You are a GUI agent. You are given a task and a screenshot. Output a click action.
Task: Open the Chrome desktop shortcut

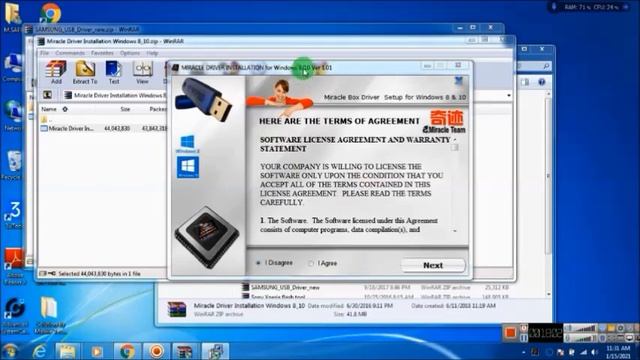[50, 13]
